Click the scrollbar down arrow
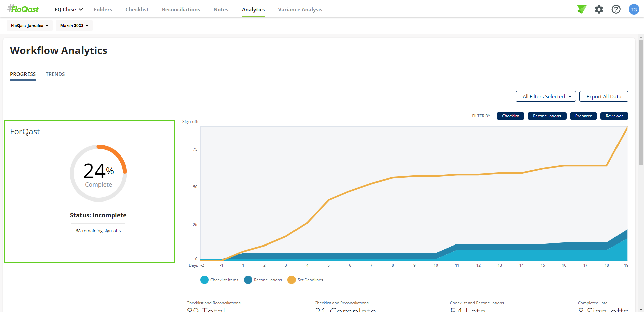Screen dimensions: 644x312 tap(641, 309)
